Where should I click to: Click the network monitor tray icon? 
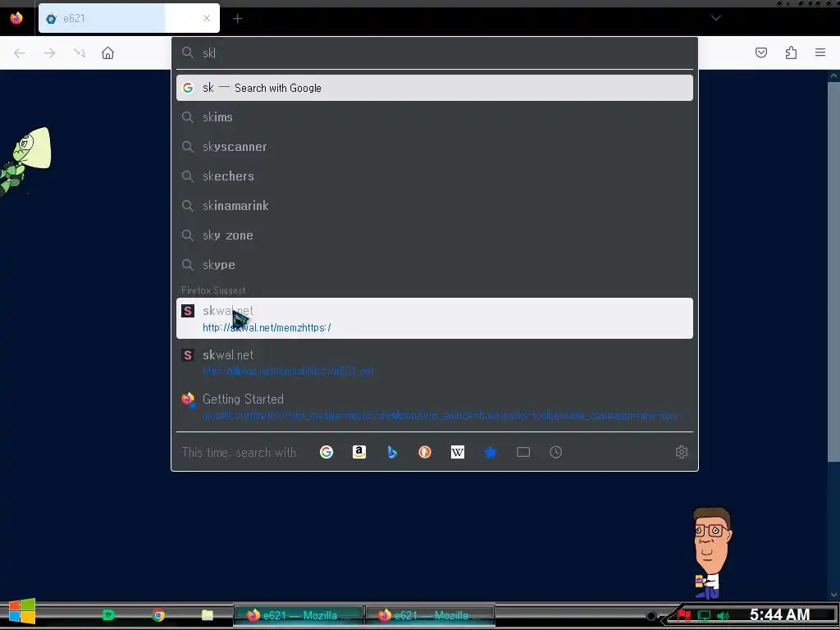point(704,615)
